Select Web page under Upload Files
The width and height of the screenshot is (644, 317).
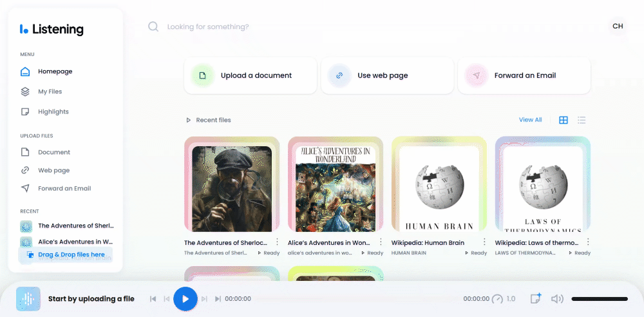coord(54,170)
